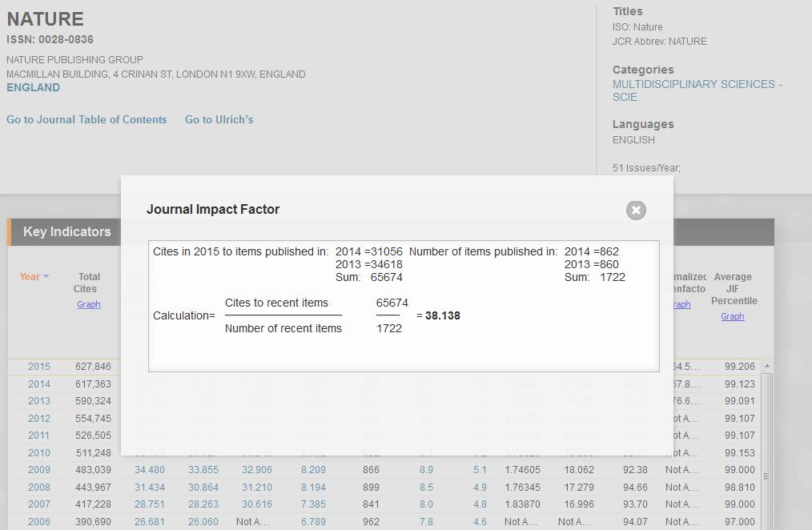
Task: Open 2006 immediacy value 6.789
Action: (313, 522)
